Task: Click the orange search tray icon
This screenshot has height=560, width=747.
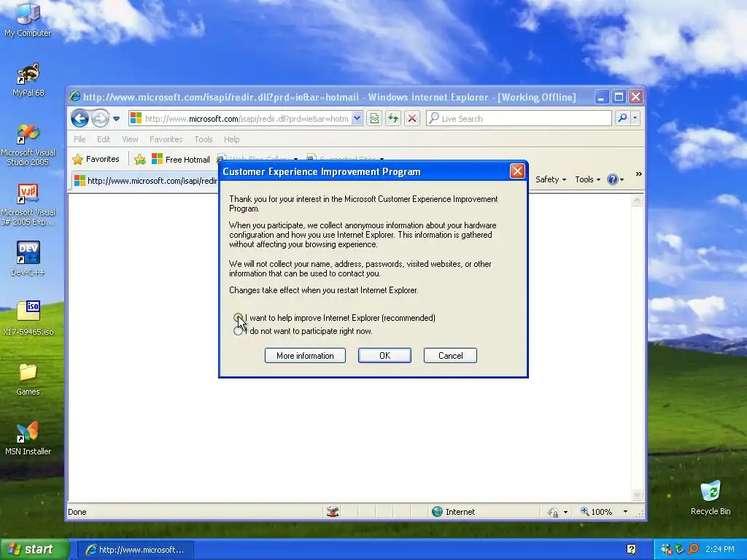Action: (x=693, y=550)
